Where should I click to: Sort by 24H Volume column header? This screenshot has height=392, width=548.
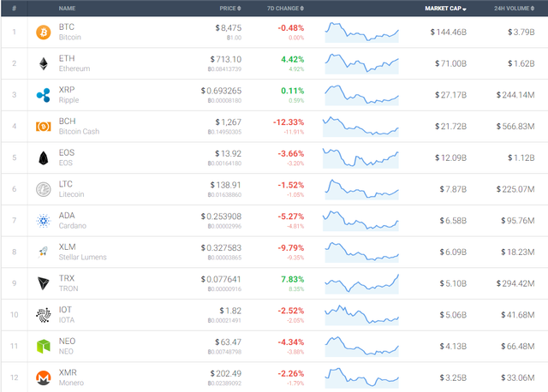point(512,9)
